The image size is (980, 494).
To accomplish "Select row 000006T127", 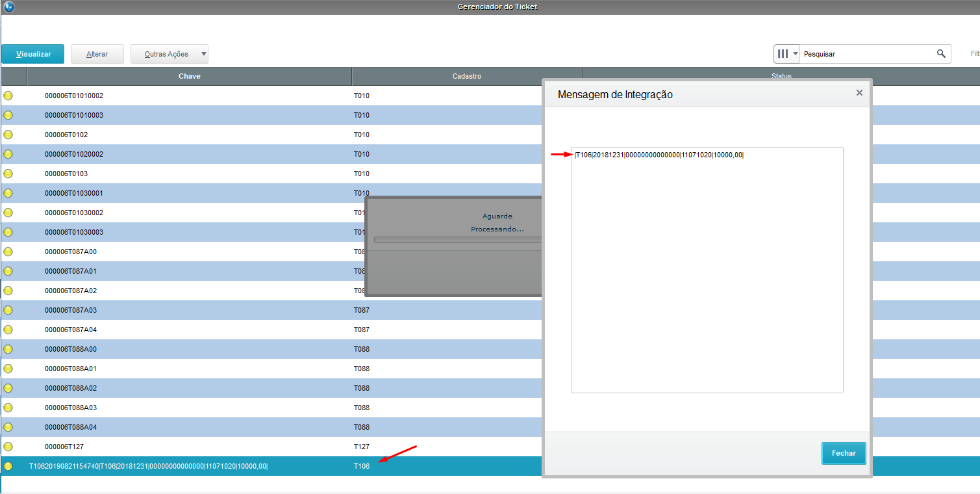I will click(64, 447).
